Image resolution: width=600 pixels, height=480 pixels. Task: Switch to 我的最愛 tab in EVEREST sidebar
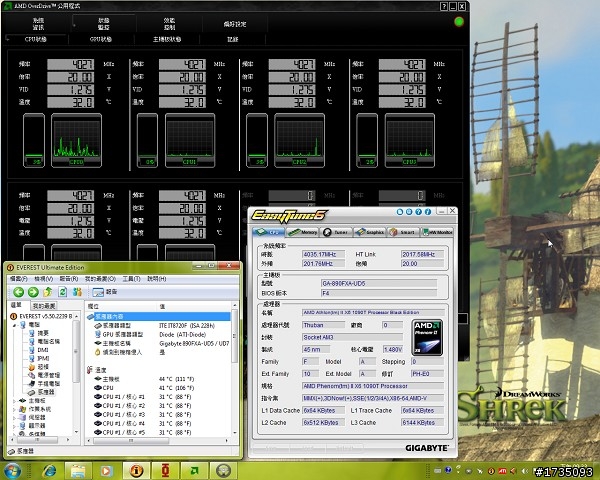44,306
